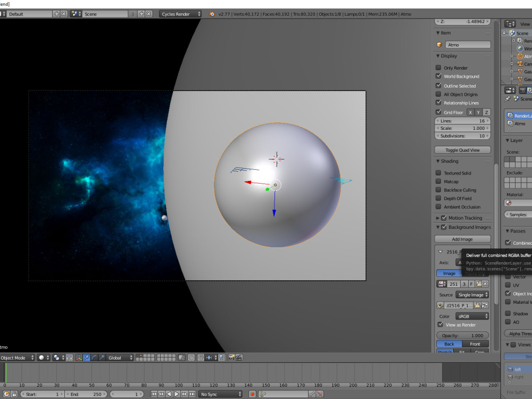The height and width of the screenshot is (399, 532).
Task: Toggle timeline lock range icon
Action: [14, 394]
